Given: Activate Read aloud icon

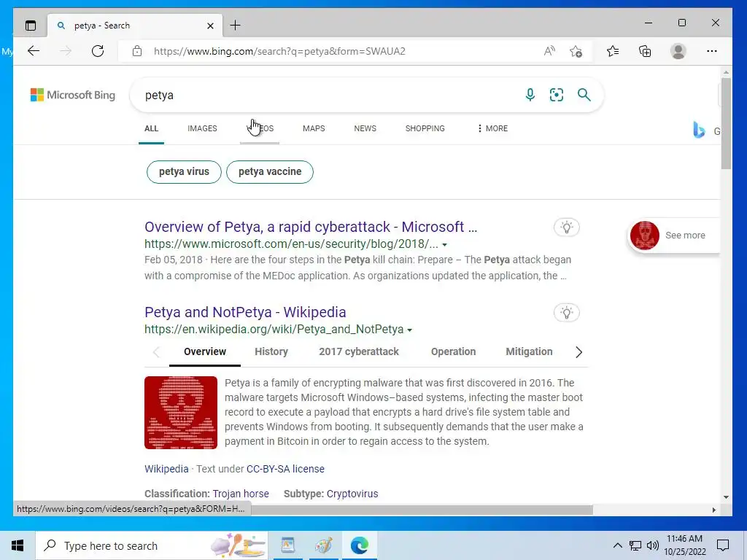Looking at the screenshot, I should (x=549, y=51).
